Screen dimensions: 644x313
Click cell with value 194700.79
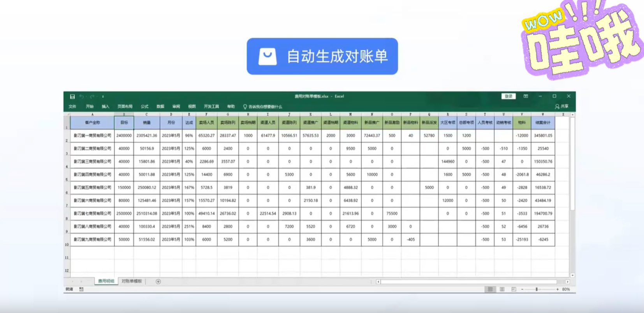543,213
